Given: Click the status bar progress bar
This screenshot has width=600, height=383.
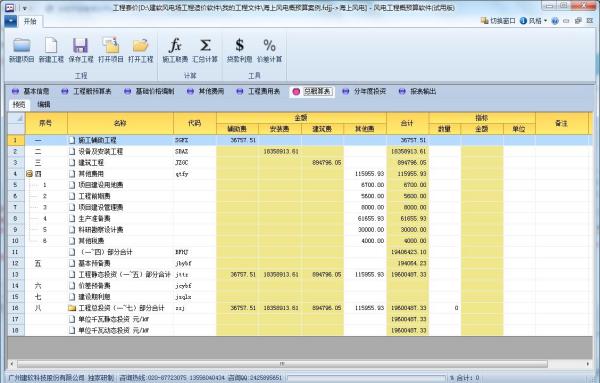Looking at the screenshot, I should pyautogui.click(x=366, y=378).
